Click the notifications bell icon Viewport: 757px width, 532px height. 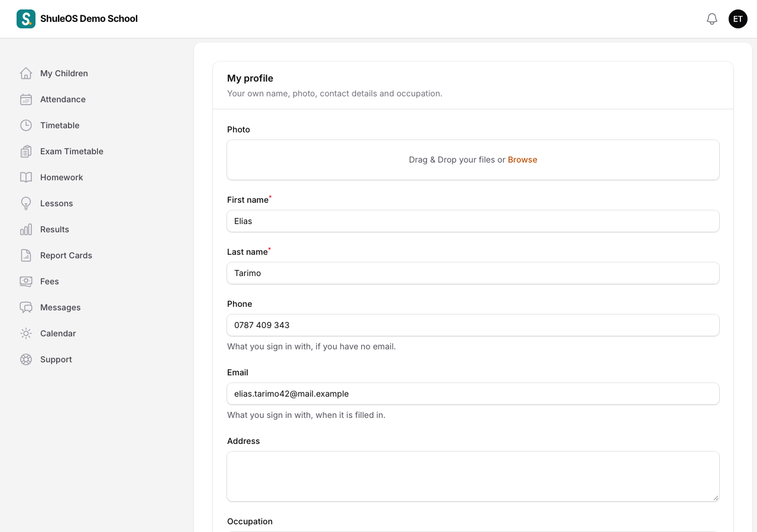[712, 19]
